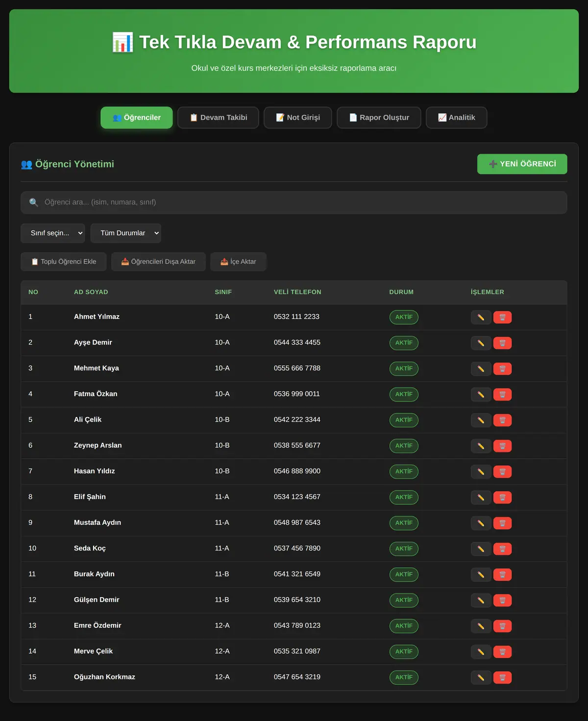Export students with Öğrencileri Dışa Aktar
Viewport: 588px width, 721px height.
(158, 262)
